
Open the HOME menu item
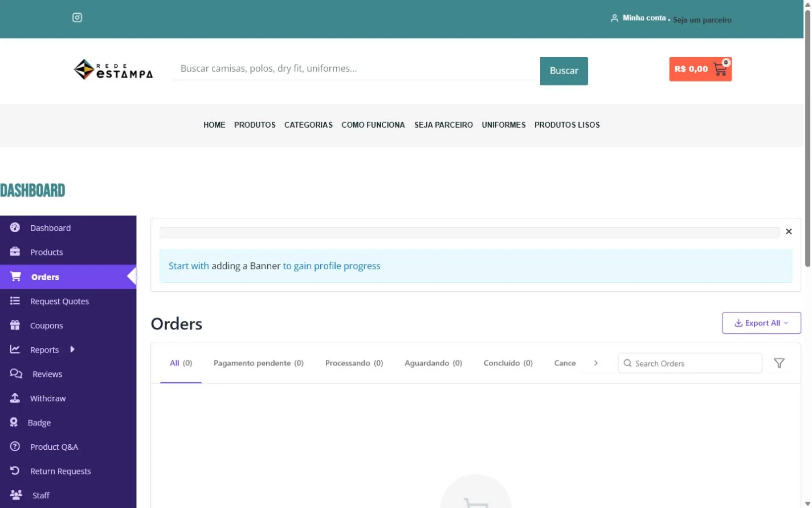tap(214, 125)
